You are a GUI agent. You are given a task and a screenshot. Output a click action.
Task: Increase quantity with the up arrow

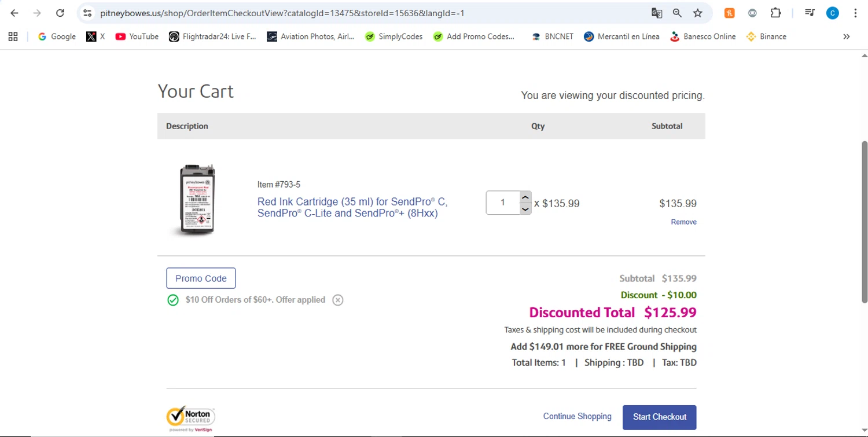tap(525, 197)
